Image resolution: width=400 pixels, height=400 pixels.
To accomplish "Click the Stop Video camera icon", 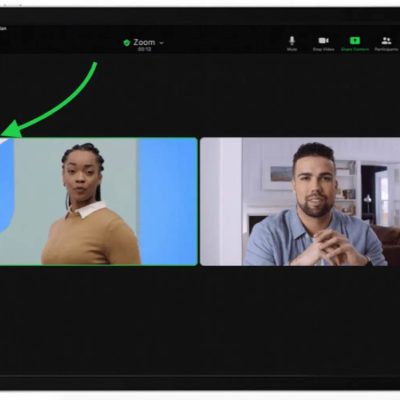I will (x=323, y=41).
